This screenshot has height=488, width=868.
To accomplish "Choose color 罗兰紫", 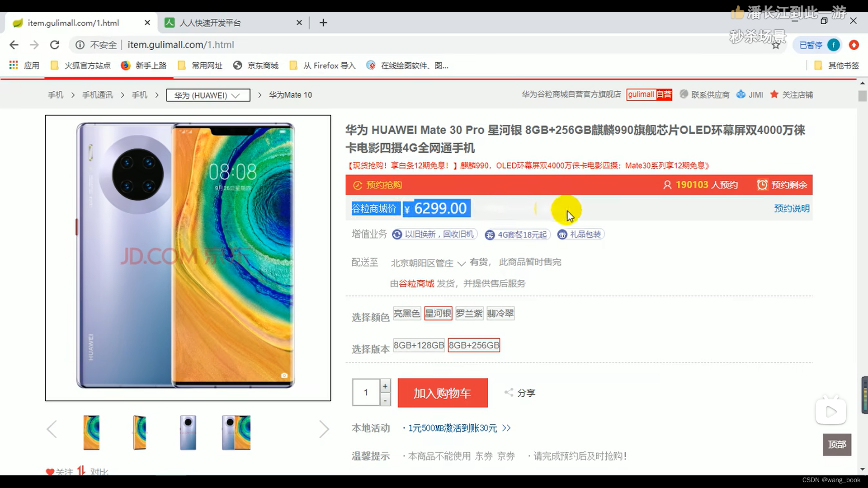I will click(469, 313).
